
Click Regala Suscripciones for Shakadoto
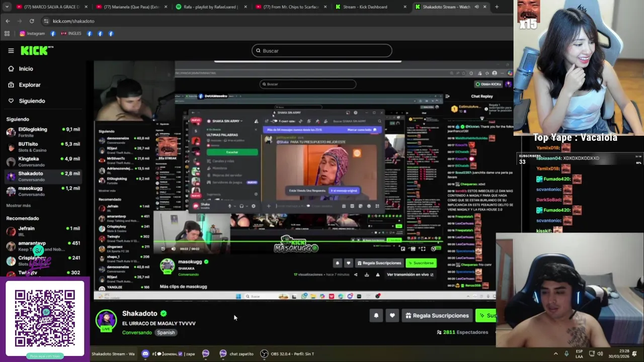pyautogui.click(x=437, y=316)
